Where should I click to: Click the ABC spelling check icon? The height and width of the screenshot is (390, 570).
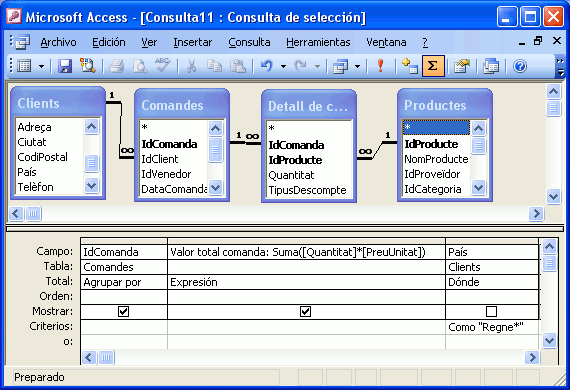click(x=162, y=65)
